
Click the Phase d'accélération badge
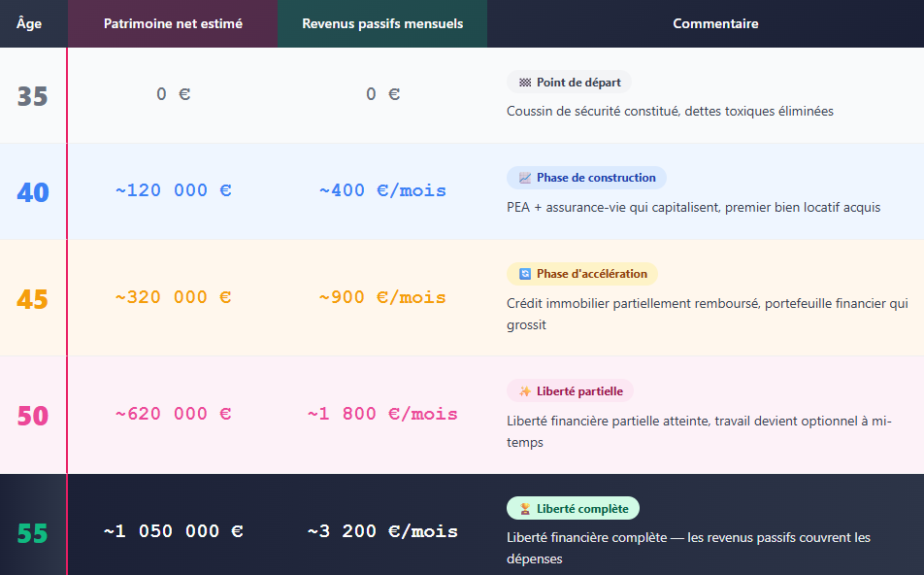point(582,274)
